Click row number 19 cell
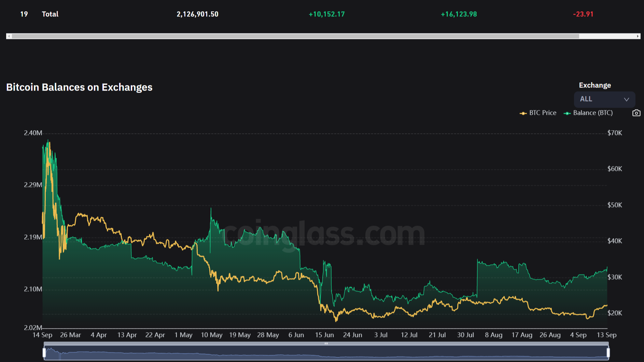Screen dimensions: 644x362 [24, 14]
